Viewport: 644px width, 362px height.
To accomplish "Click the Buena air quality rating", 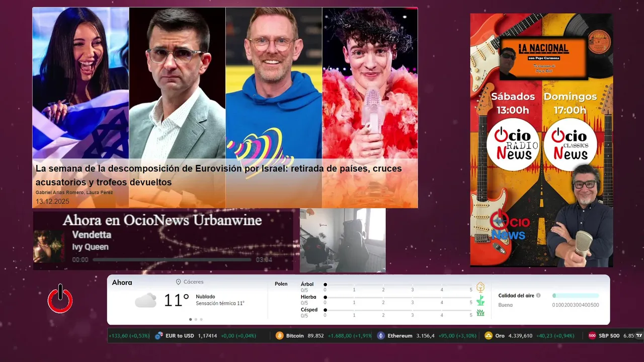I will [x=506, y=305].
